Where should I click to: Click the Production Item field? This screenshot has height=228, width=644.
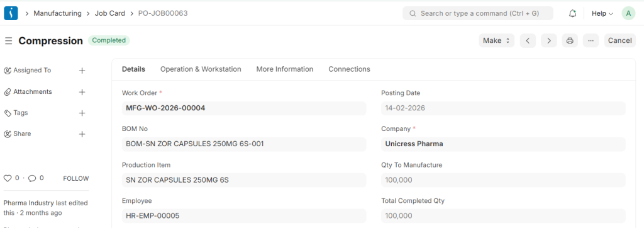coord(243,180)
